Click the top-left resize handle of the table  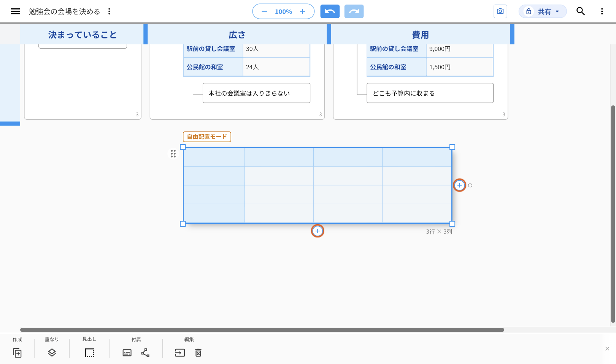coord(183,147)
